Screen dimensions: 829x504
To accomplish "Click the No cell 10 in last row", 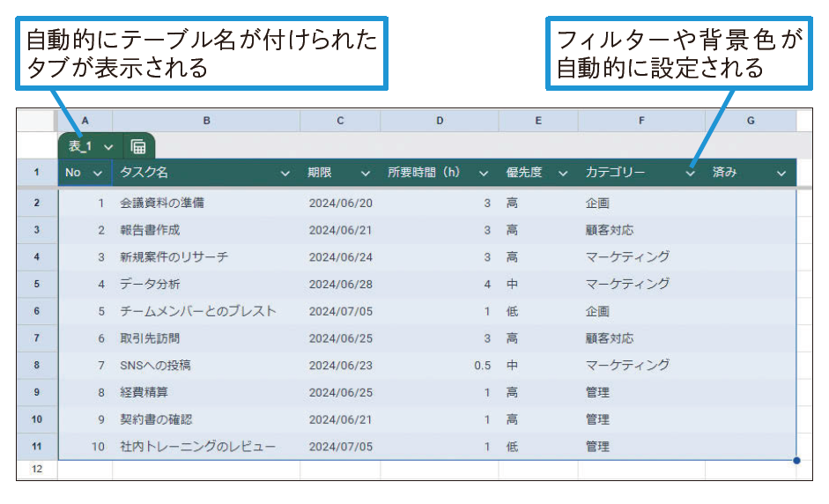I will coord(85,447).
